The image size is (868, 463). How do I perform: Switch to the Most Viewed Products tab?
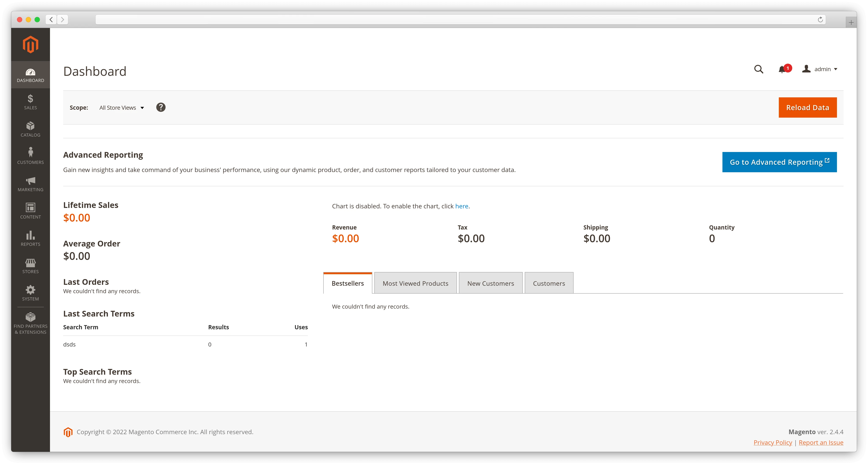(415, 283)
